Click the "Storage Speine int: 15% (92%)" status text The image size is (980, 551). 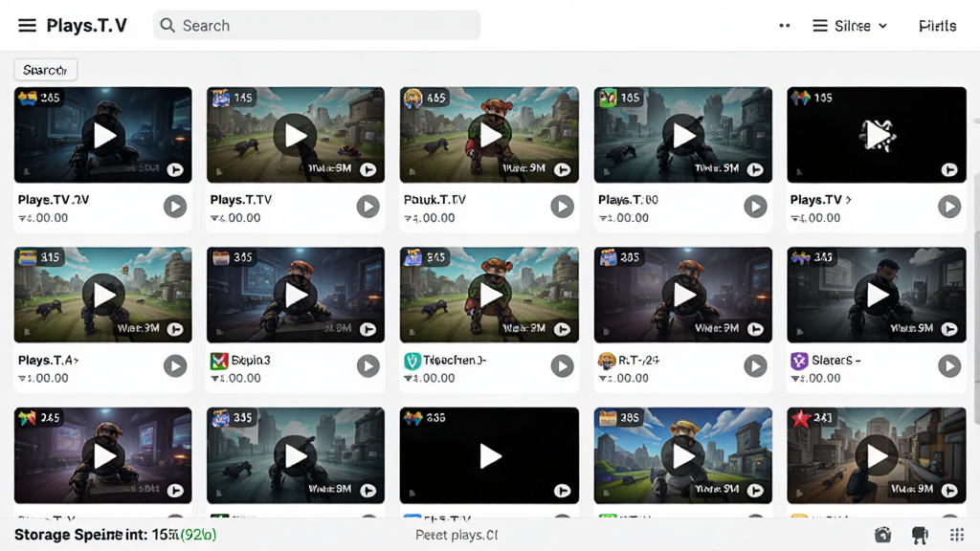click(x=116, y=535)
